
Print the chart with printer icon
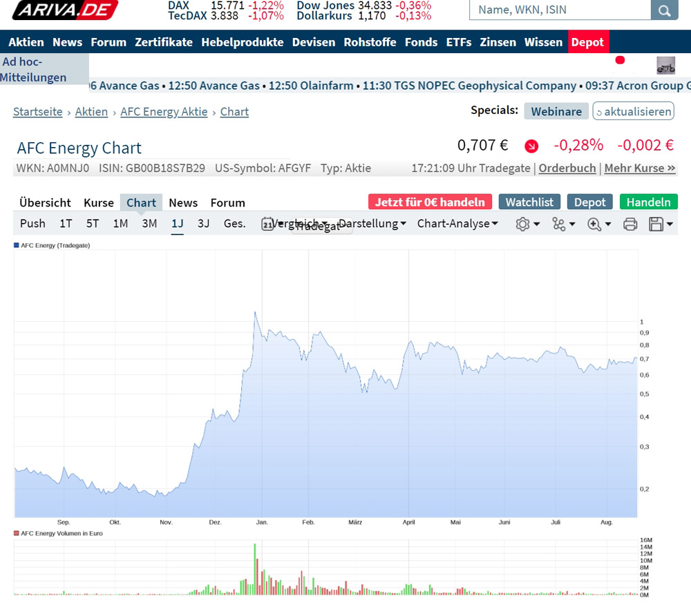[x=630, y=224]
